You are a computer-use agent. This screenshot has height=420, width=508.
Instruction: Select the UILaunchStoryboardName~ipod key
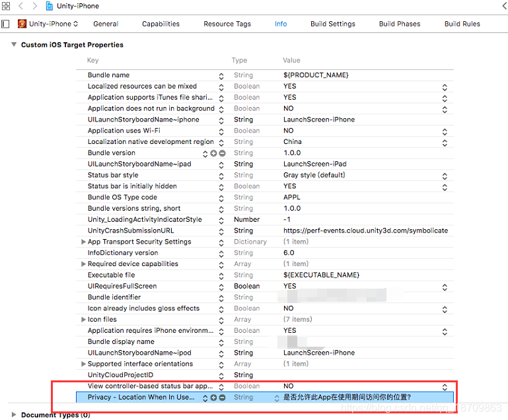139,353
